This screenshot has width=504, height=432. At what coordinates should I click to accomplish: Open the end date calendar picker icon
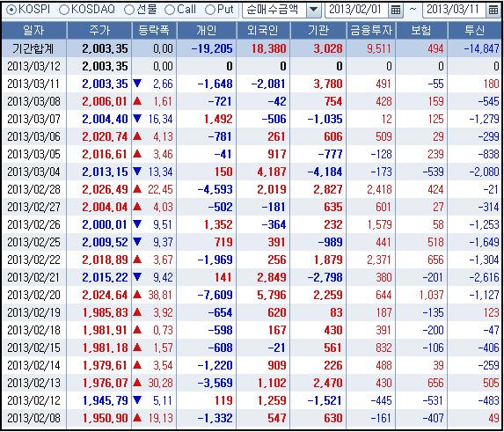(x=493, y=11)
